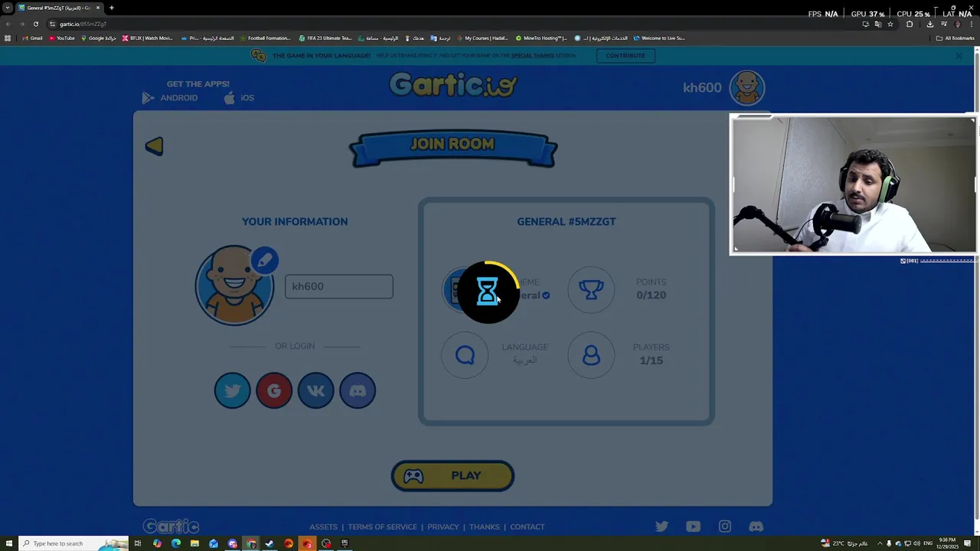
Task: Log in with Google
Action: [x=274, y=390]
